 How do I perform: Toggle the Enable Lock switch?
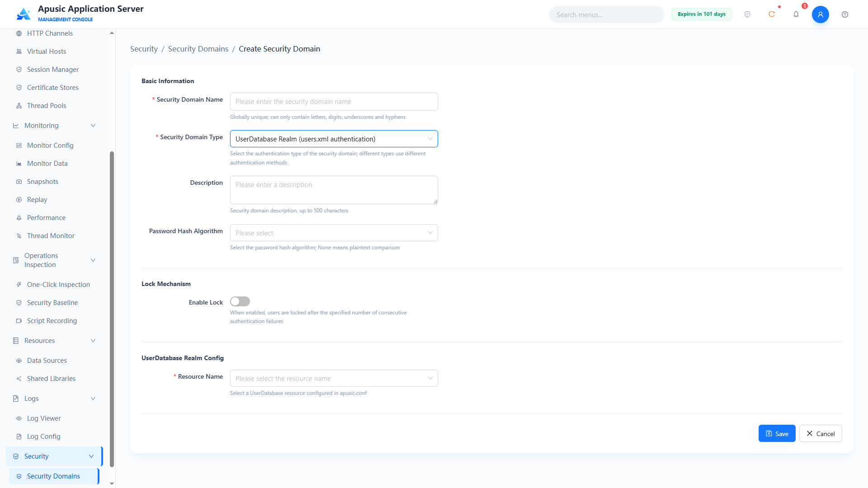240,301
